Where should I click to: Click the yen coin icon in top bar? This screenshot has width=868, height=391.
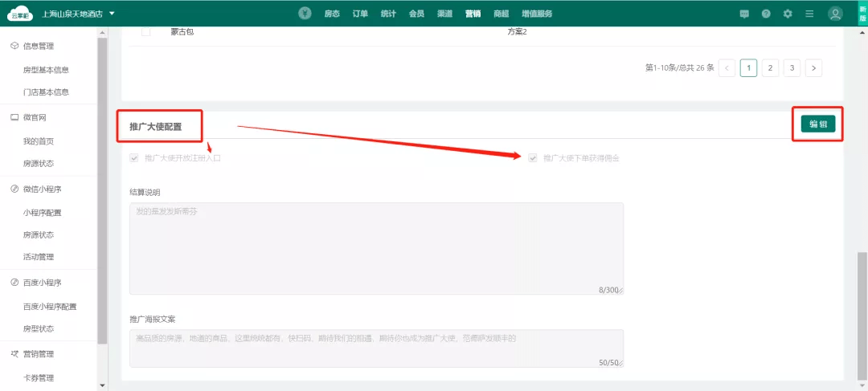click(x=305, y=14)
